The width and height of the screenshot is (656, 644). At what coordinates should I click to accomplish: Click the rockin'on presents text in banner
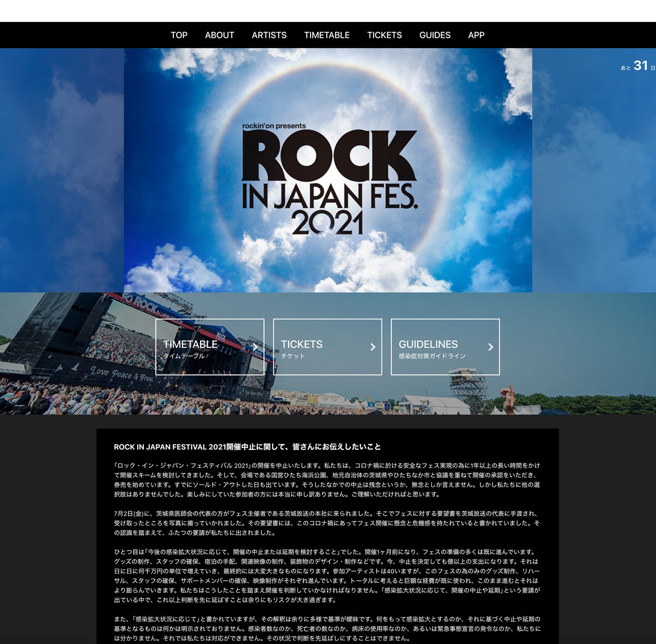tap(274, 126)
